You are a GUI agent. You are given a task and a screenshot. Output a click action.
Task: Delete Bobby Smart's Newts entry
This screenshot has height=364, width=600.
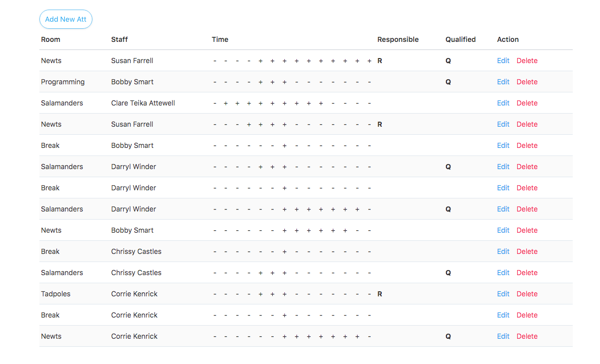click(x=527, y=230)
